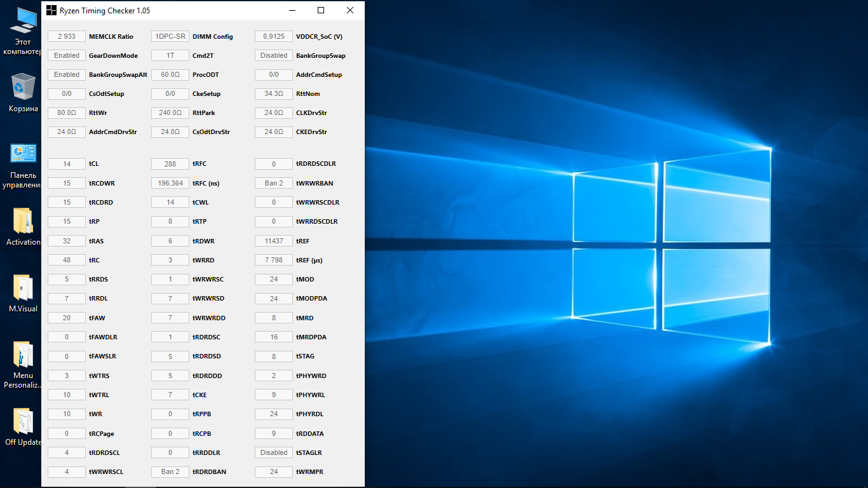Click the tRFC field showing 288
This screenshot has height=488, width=868.
[170, 164]
